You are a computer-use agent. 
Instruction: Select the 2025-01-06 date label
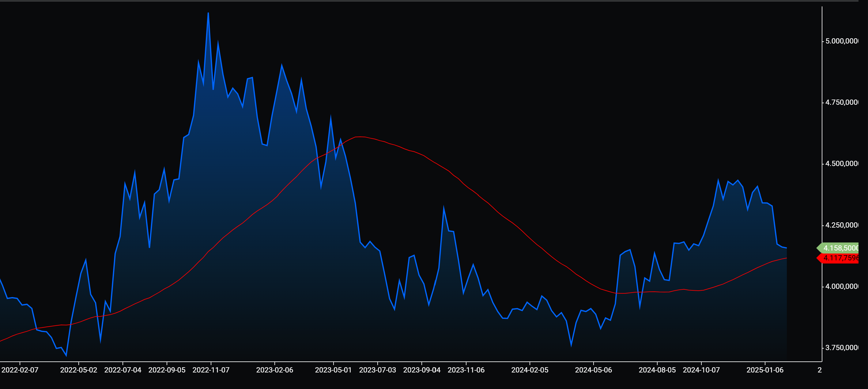tap(765, 370)
